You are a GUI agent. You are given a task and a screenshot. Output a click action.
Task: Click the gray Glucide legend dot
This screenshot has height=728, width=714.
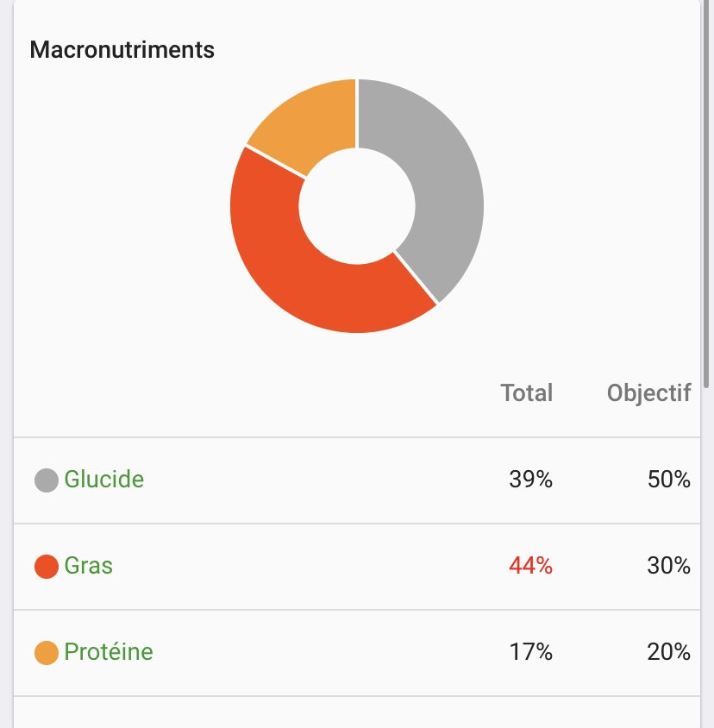tap(46, 480)
